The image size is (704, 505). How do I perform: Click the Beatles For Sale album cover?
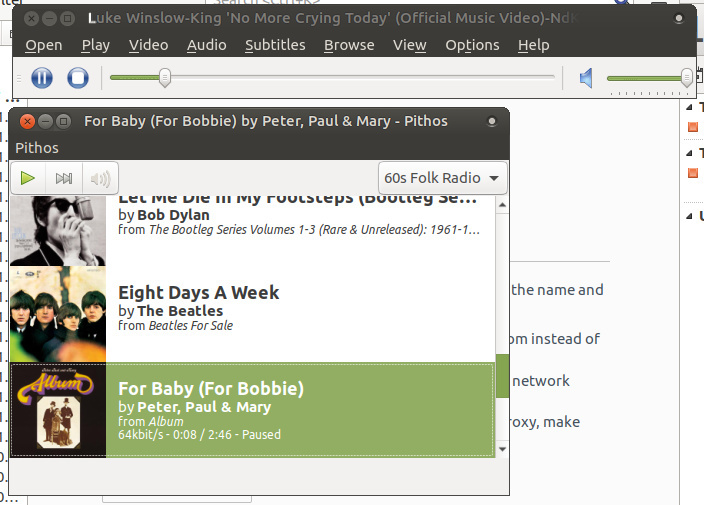[x=58, y=314]
